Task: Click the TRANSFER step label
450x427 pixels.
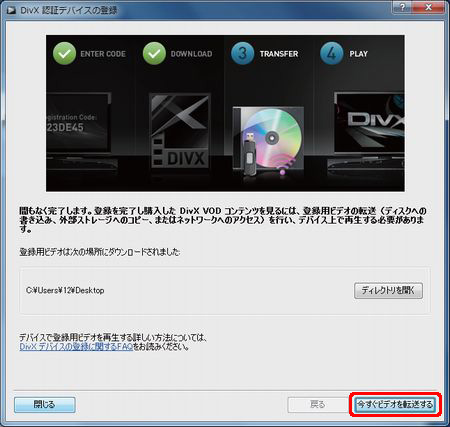Action: (279, 54)
